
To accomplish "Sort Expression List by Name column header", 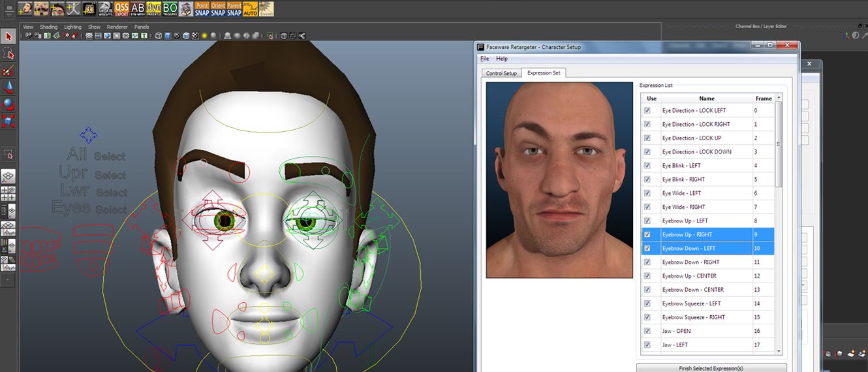I will coord(706,99).
